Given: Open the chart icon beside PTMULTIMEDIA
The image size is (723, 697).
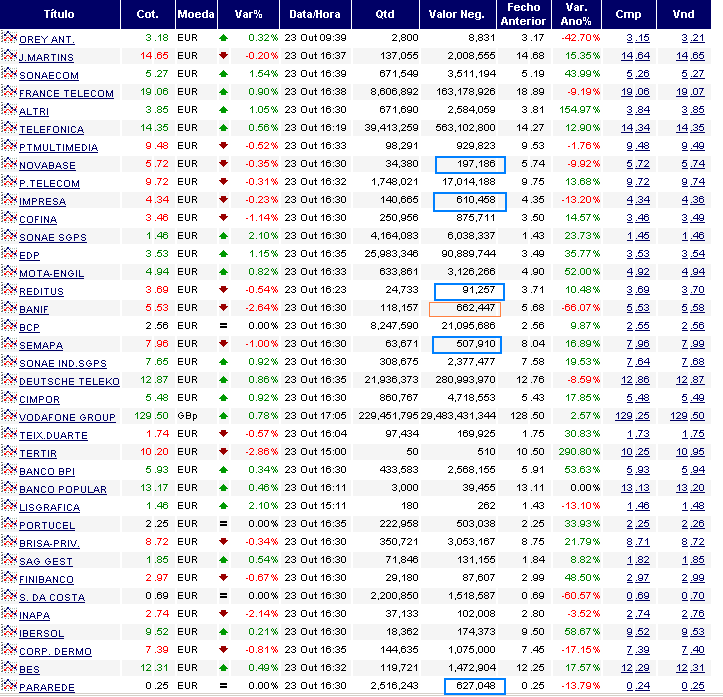Looking at the screenshot, I should click(x=9, y=145).
